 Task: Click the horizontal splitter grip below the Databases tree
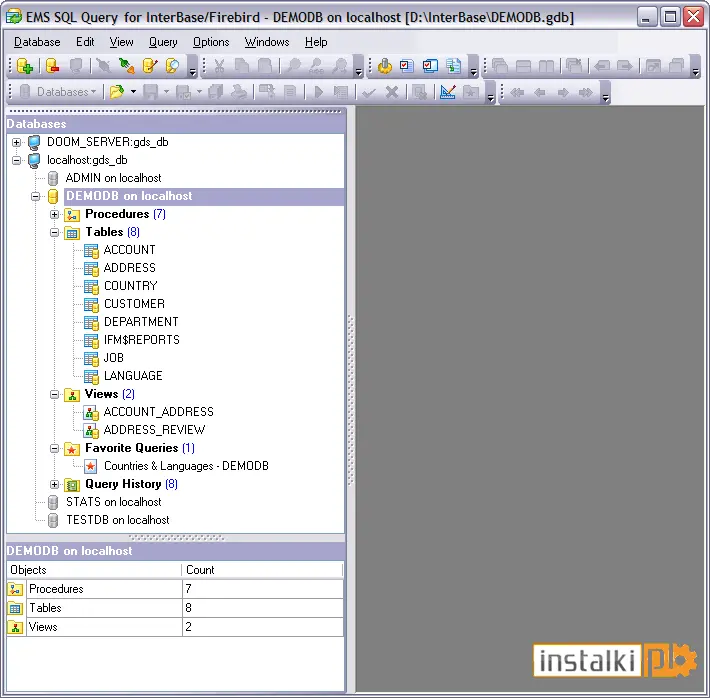[x=176, y=538]
